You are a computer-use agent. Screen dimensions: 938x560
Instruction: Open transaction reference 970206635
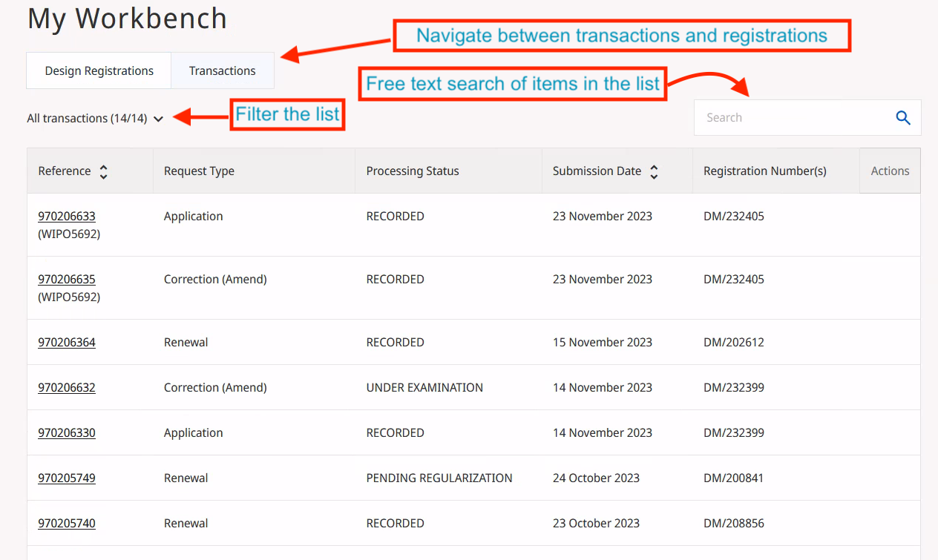pos(67,280)
